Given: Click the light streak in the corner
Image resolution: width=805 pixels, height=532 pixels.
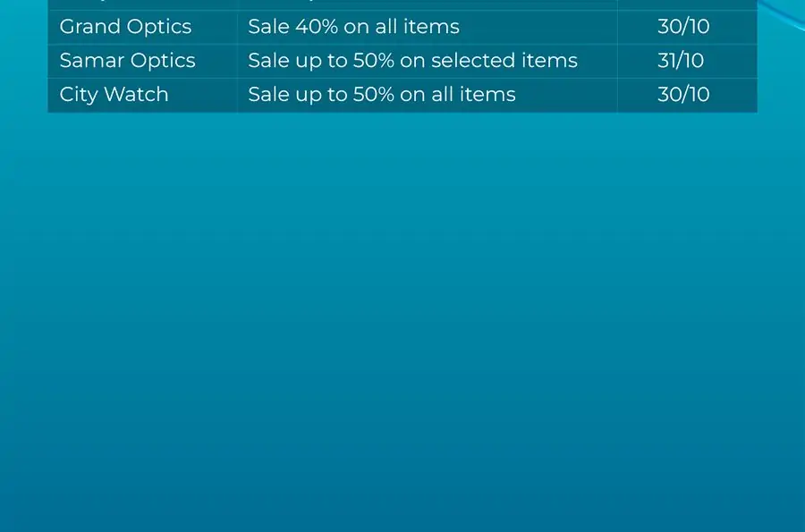Looking at the screenshot, I should coord(783,14).
